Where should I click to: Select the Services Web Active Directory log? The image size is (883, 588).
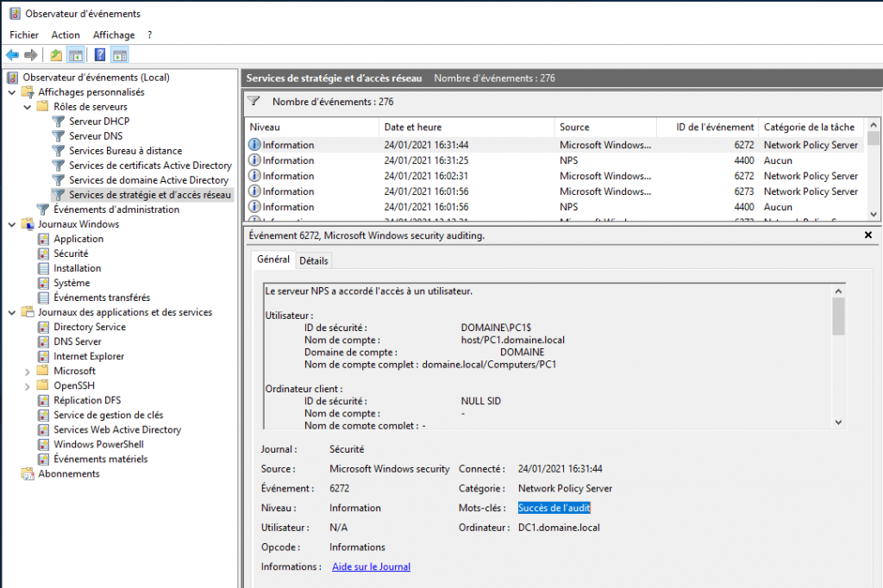(x=117, y=429)
